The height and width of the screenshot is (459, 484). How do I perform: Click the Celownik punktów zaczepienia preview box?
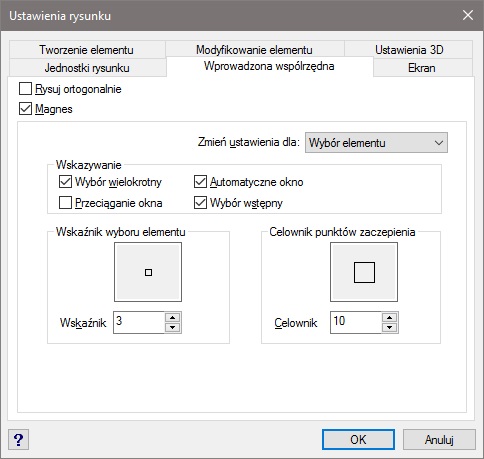coord(364,272)
